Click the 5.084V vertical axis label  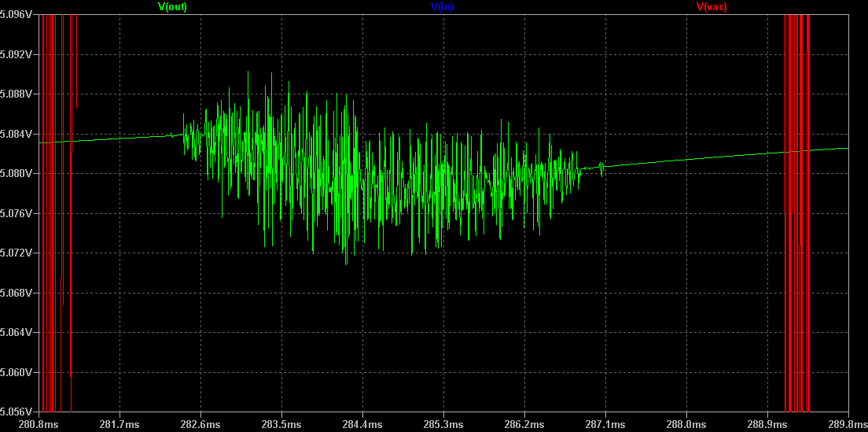[x=17, y=134]
